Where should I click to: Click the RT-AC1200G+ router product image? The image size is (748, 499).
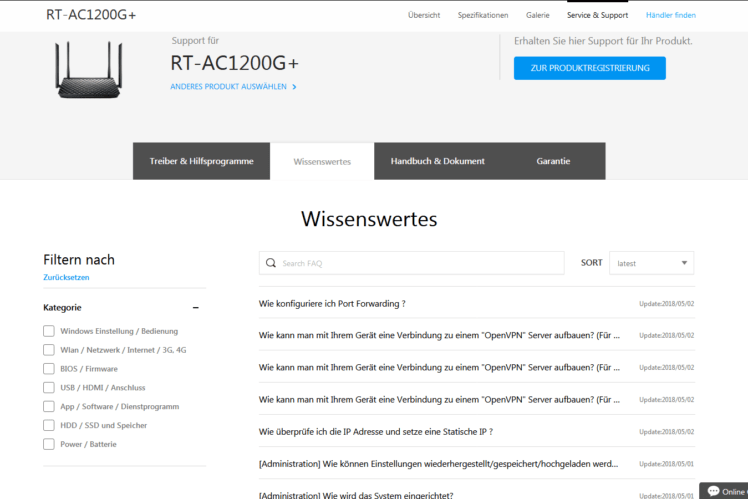[89, 70]
